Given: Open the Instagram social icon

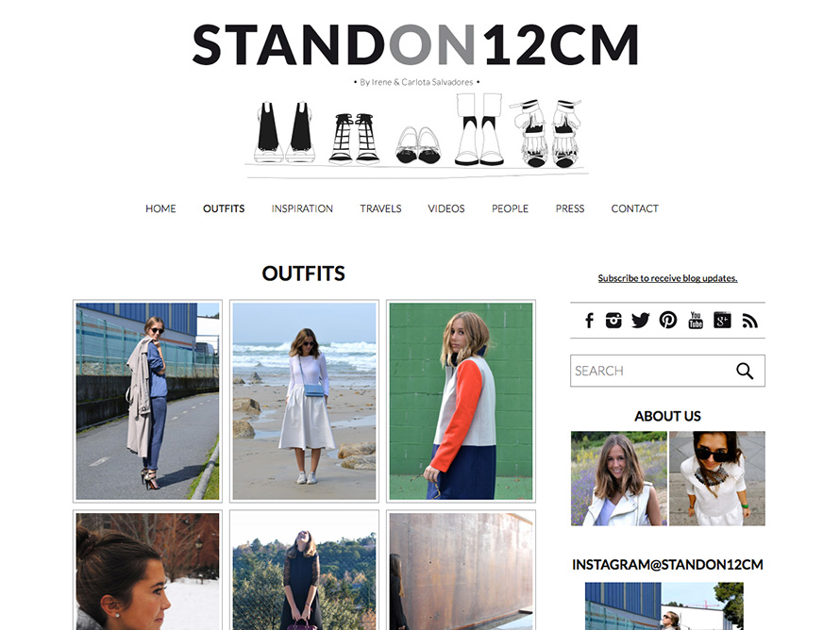Looking at the screenshot, I should click(613, 320).
